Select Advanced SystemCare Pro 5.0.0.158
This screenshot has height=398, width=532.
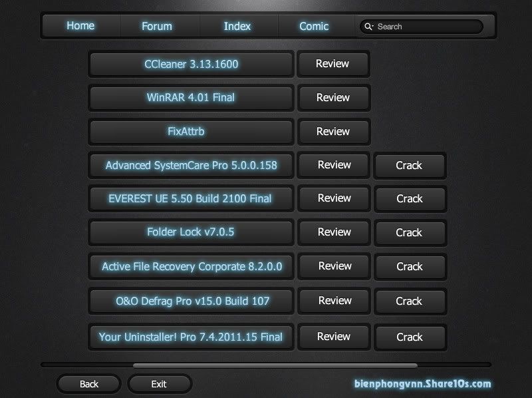tap(191, 165)
